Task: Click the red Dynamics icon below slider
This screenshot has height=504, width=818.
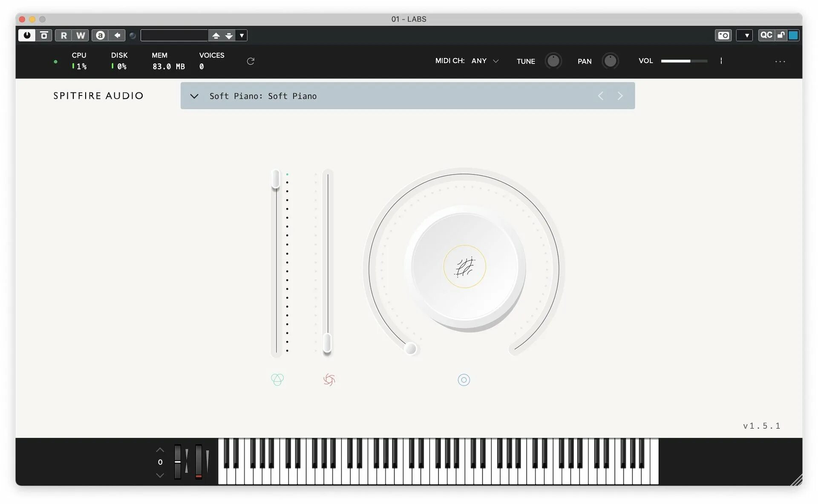Action: 329,379
